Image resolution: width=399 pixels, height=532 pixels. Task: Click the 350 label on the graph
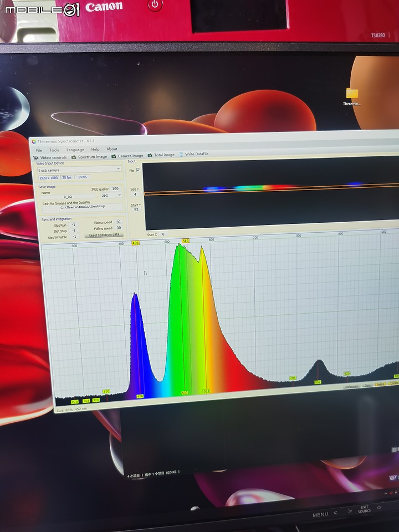click(106, 391)
